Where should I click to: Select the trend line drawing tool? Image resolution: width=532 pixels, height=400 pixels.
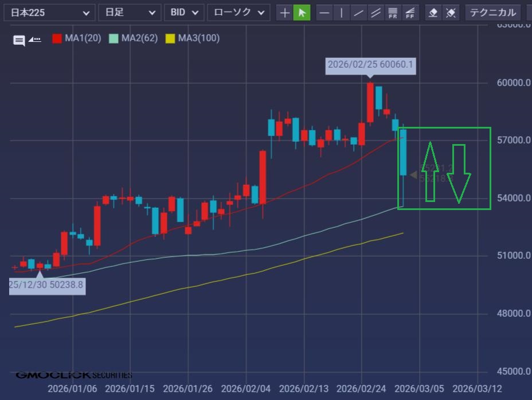coord(359,13)
